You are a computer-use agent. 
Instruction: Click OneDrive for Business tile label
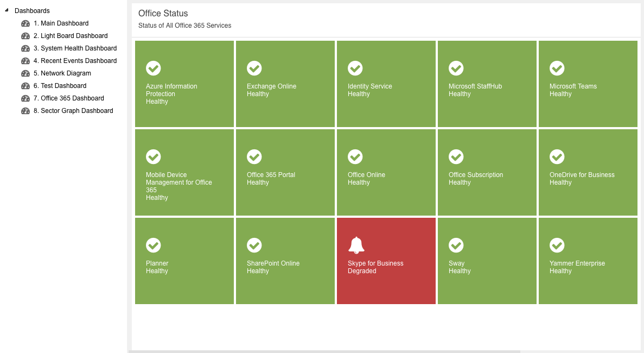click(x=582, y=175)
